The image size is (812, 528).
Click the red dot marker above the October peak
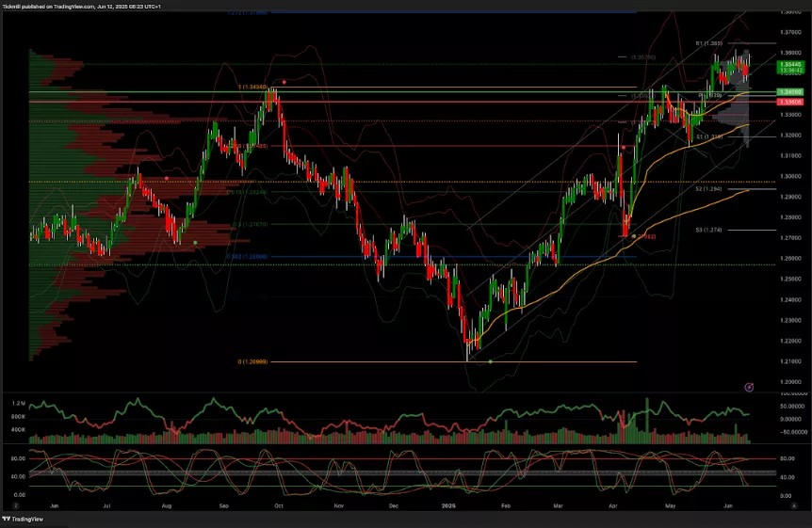click(x=285, y=82)
